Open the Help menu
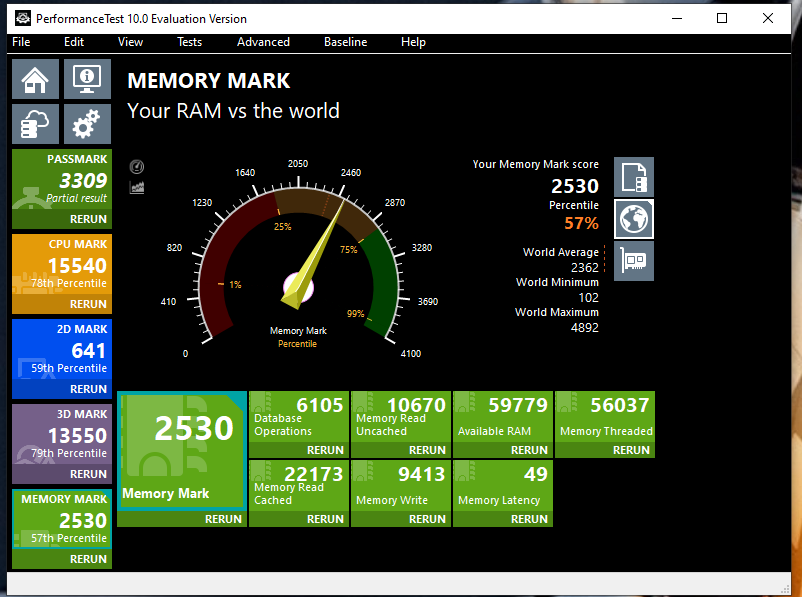 pyautogui.click(x=413, y=42)
